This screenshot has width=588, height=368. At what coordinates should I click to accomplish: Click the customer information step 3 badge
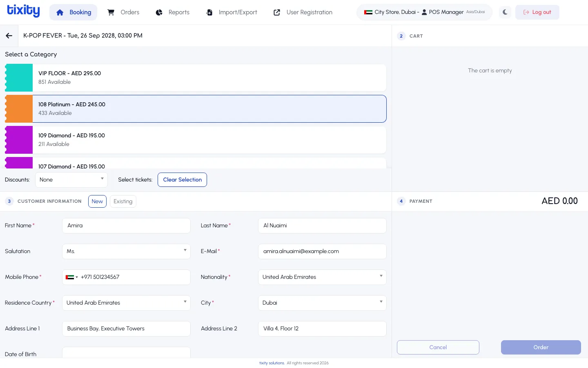coord(9,201)
